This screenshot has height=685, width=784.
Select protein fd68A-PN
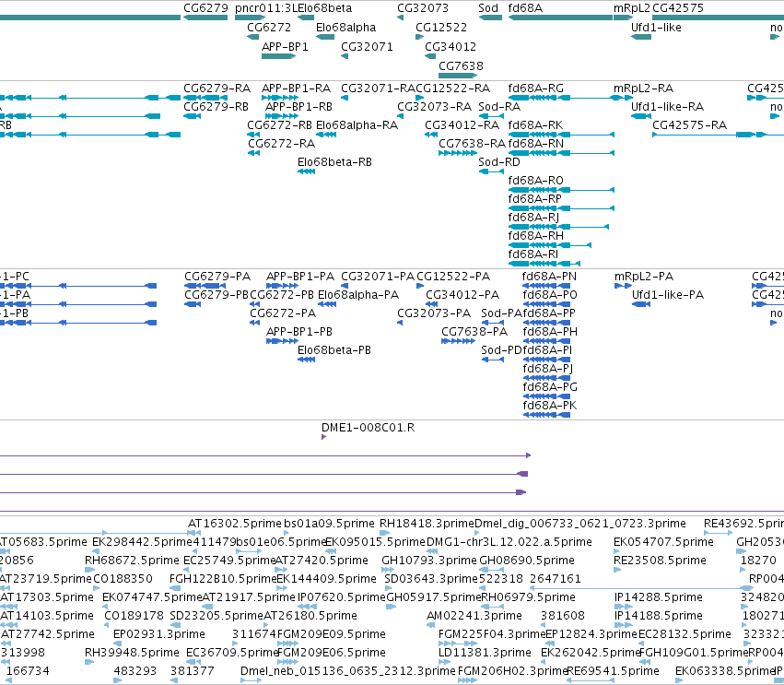tap(549, 277)
